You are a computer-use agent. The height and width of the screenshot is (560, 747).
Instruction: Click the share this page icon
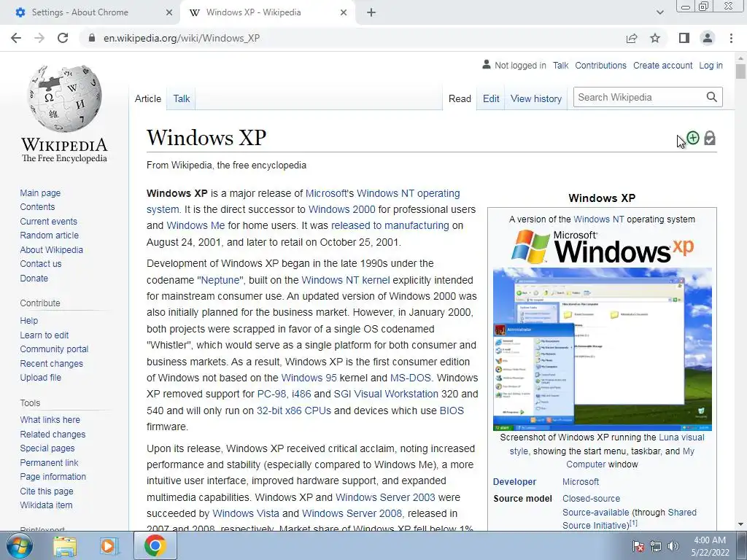[x=632, y=38]
